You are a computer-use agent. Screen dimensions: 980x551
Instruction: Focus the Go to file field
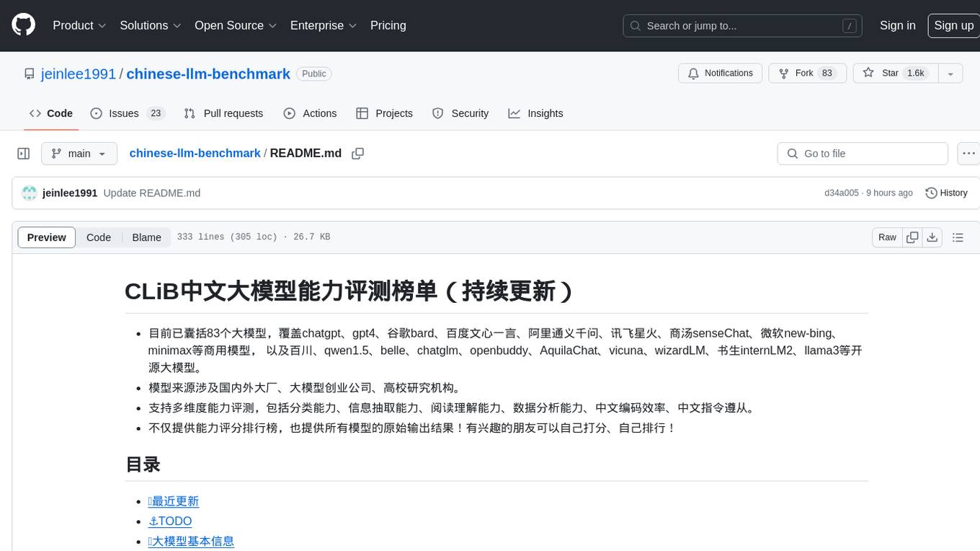(x=863, y=154)
